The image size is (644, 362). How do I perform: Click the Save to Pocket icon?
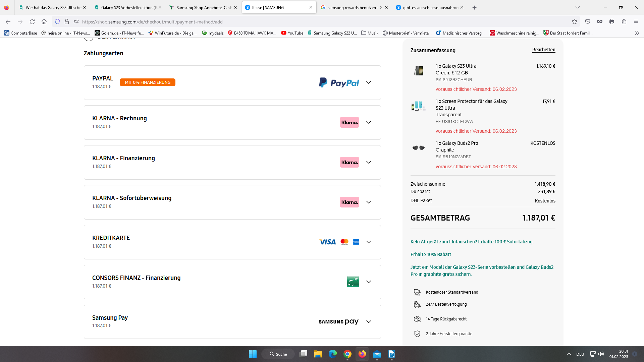pos(588,22)
